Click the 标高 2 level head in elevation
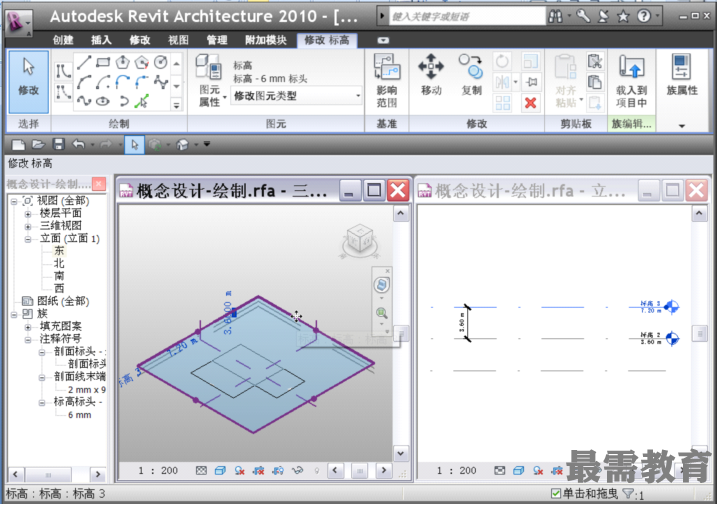Screen dimensions: 718x506 (672, 338)
